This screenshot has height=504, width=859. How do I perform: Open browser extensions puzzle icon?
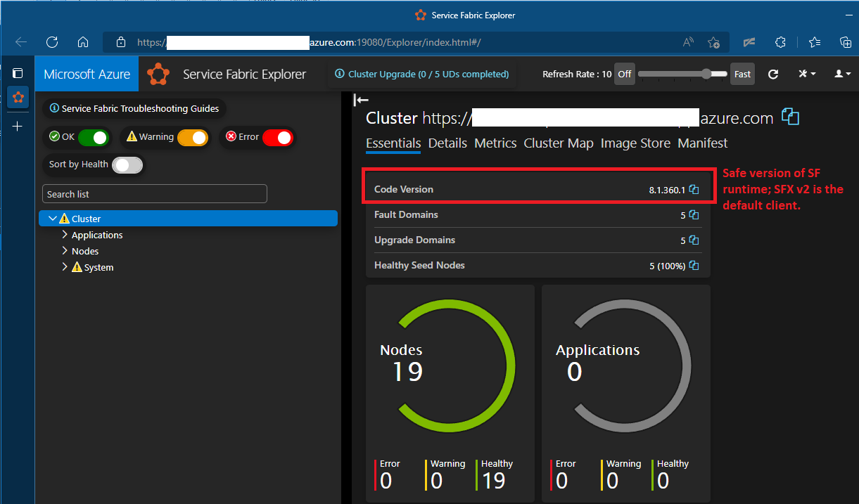[780, 42]
